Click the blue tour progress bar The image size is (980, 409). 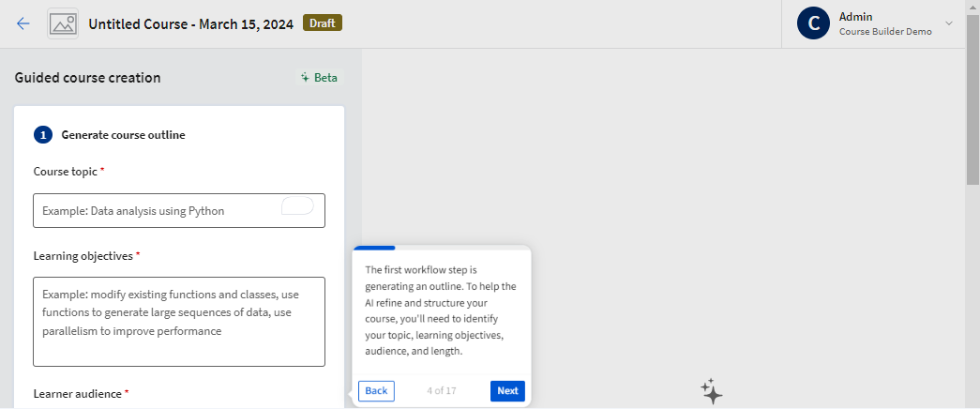click(x=374, y=249)
